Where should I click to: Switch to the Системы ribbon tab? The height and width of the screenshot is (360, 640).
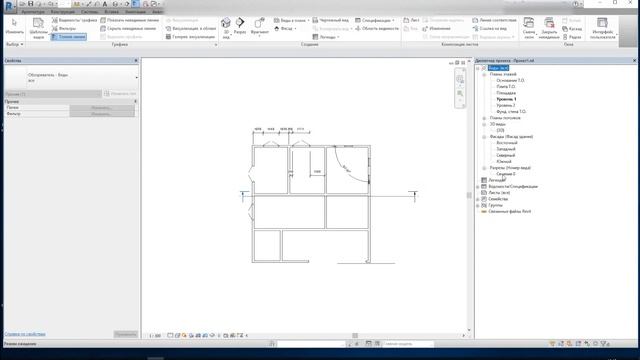[89, 12]
